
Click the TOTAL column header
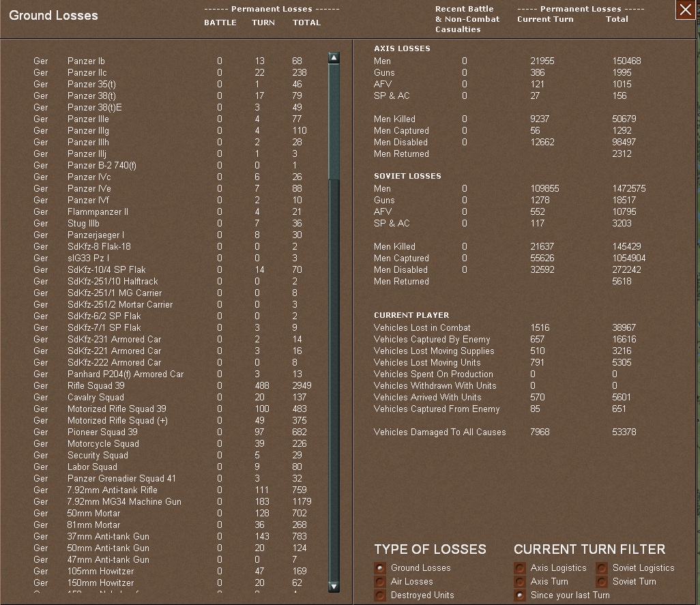307,23
